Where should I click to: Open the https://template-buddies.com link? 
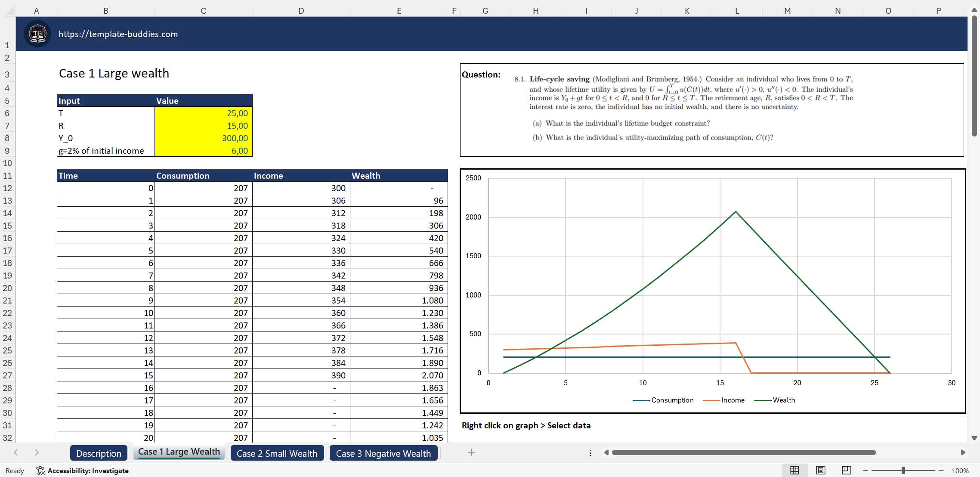118,34
